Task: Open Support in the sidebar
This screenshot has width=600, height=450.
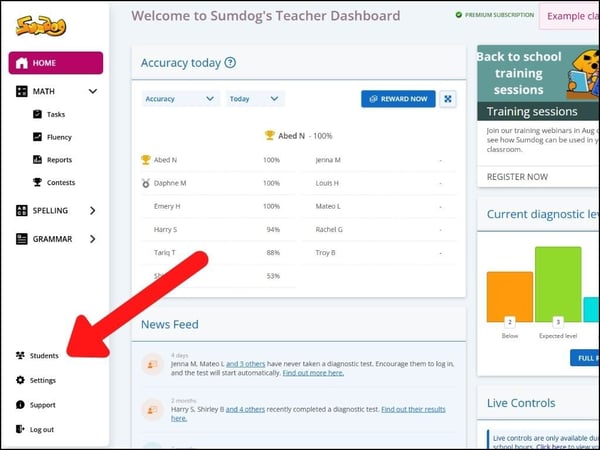Action: tap(43, 405)
